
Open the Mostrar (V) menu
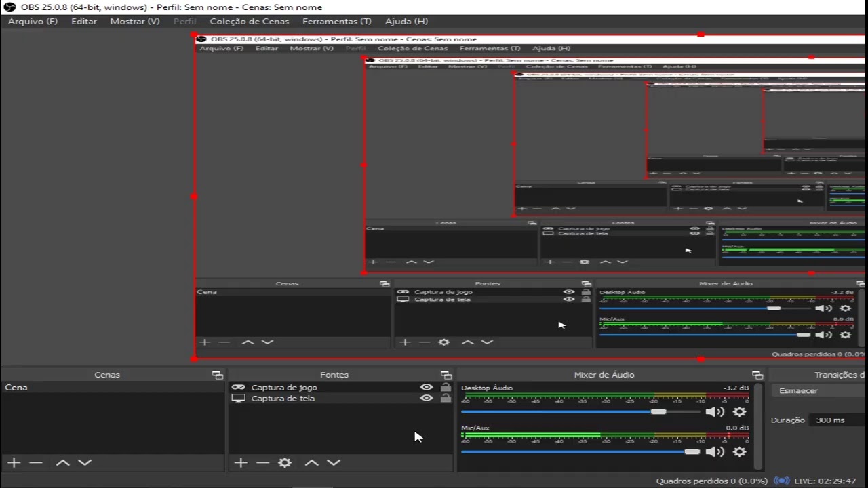pos(135,22)
